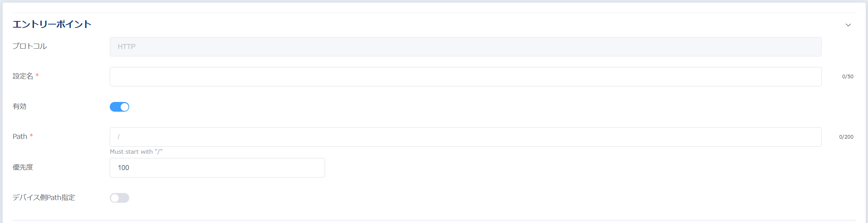Click the 有効 label text
The image size is (868, 223).
point(19,106)
